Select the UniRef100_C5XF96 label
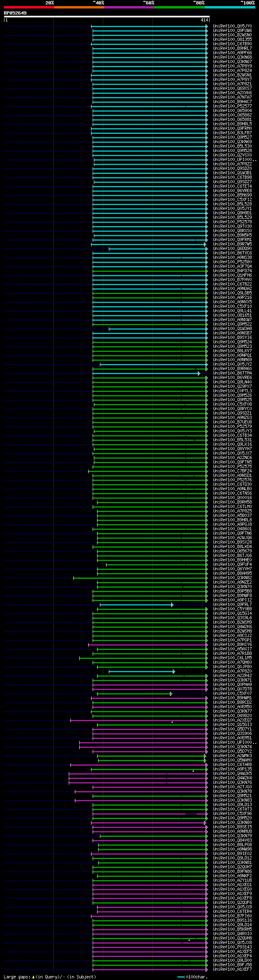259x980 pixels. click(232, 813)
